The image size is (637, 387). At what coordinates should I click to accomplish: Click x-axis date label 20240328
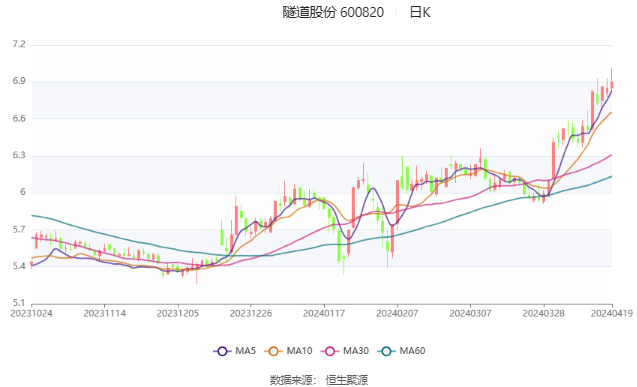click(543, 313)
